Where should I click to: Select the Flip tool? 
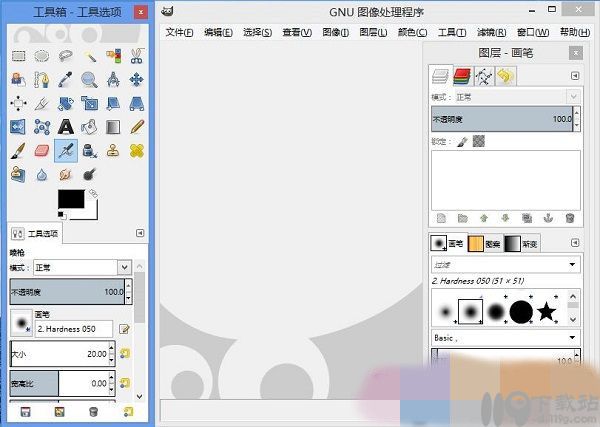[18, 127]
